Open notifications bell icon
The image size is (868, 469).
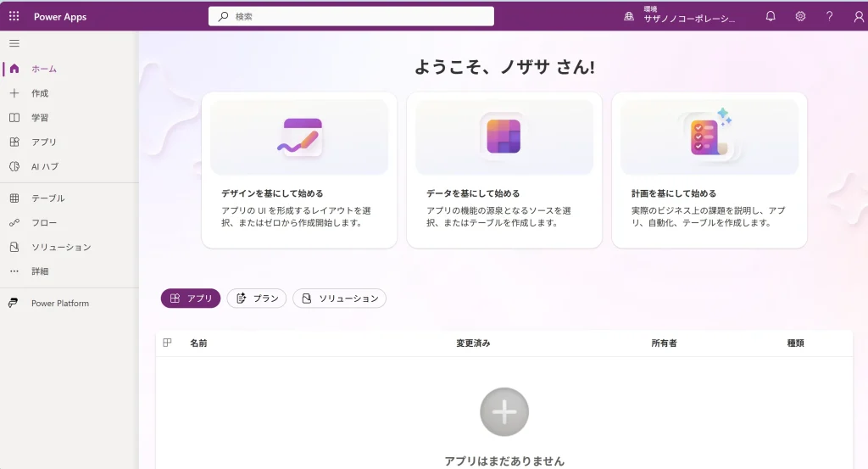(x=770, y=16)
